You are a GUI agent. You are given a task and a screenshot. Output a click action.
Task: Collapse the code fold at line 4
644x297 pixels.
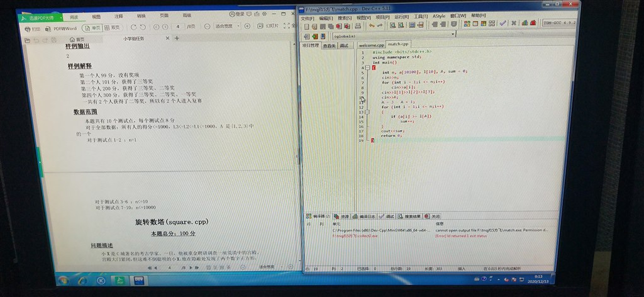(x=368, y=68)
